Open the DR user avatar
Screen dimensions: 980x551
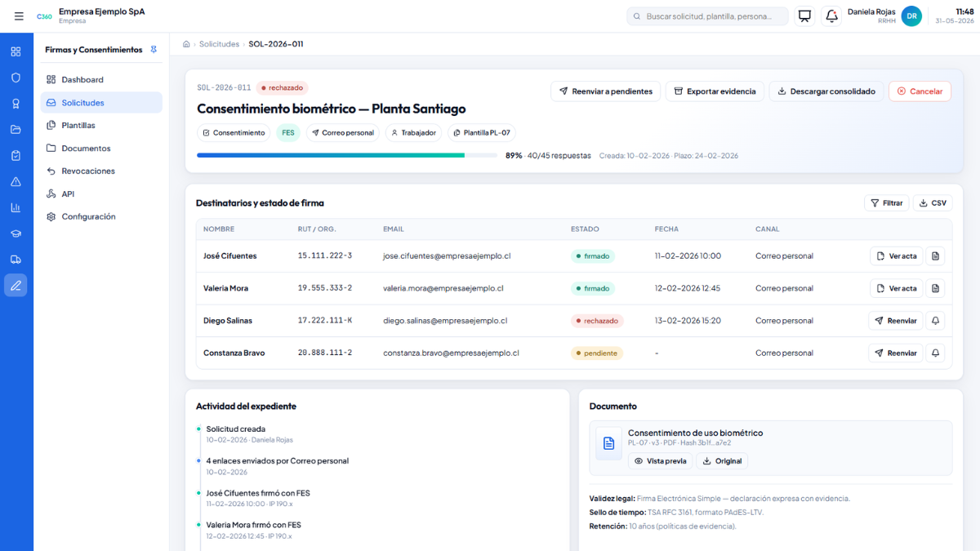(911, 16)
